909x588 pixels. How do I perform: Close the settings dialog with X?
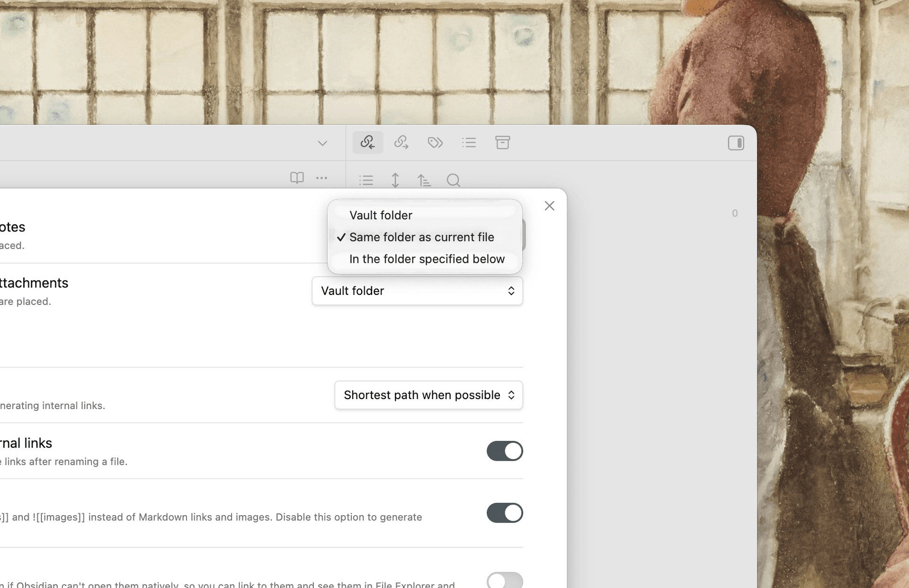pyautogui.click(x=549, y=206)
